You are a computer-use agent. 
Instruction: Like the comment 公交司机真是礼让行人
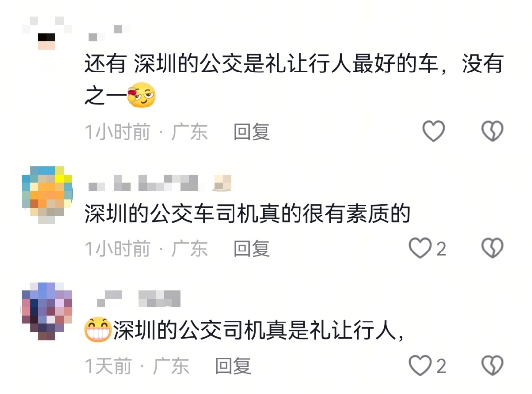[420, 365]
